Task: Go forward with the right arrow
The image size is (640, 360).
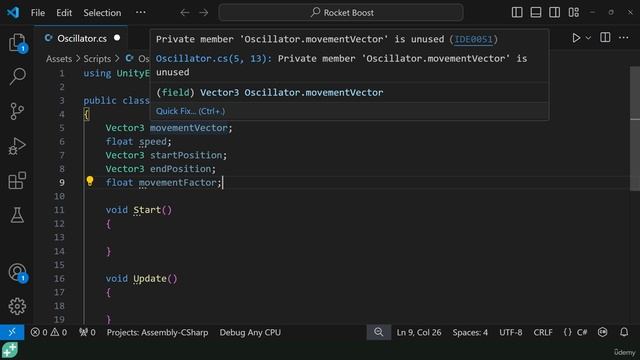Action: coord(204,13)
